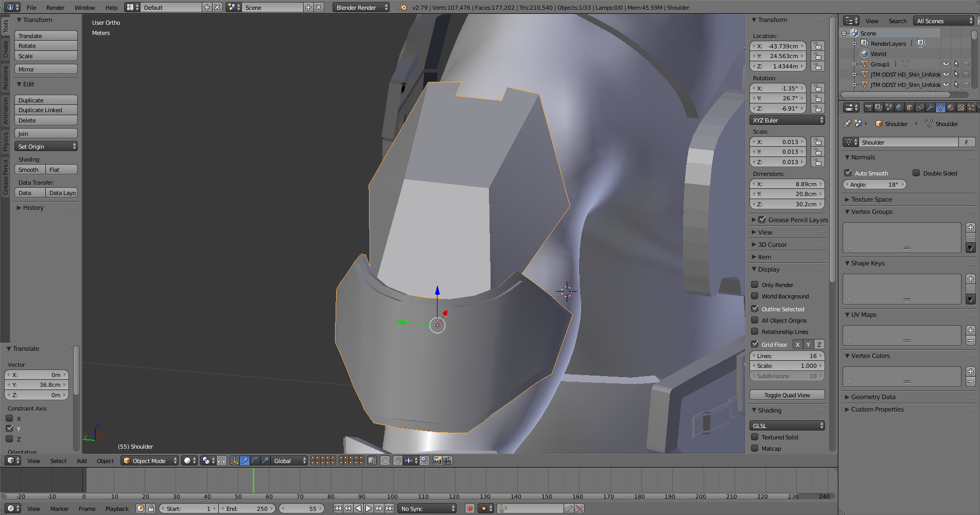Expand the Geometry Data panel
Viewport: 980px width, 515px height.
click(x=873, y=397)
